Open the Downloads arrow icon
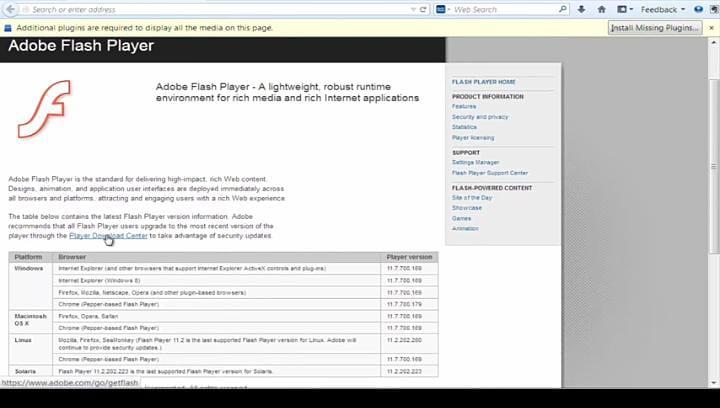 click(x=581, y=9)
